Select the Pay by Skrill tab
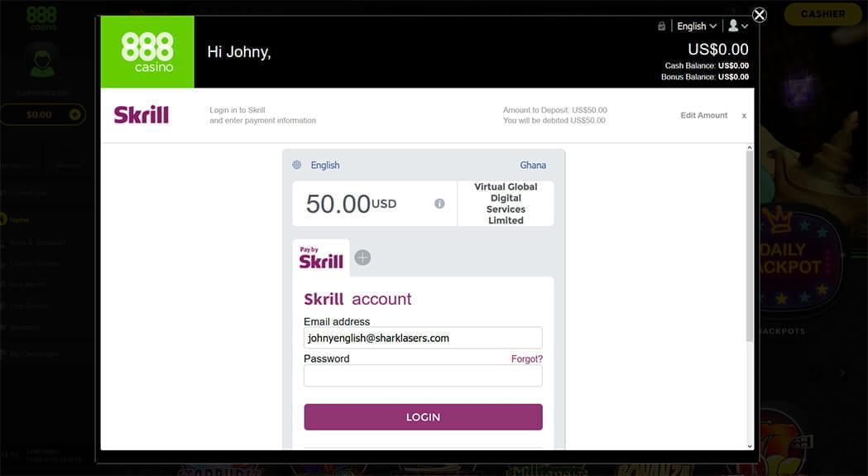 321,257
